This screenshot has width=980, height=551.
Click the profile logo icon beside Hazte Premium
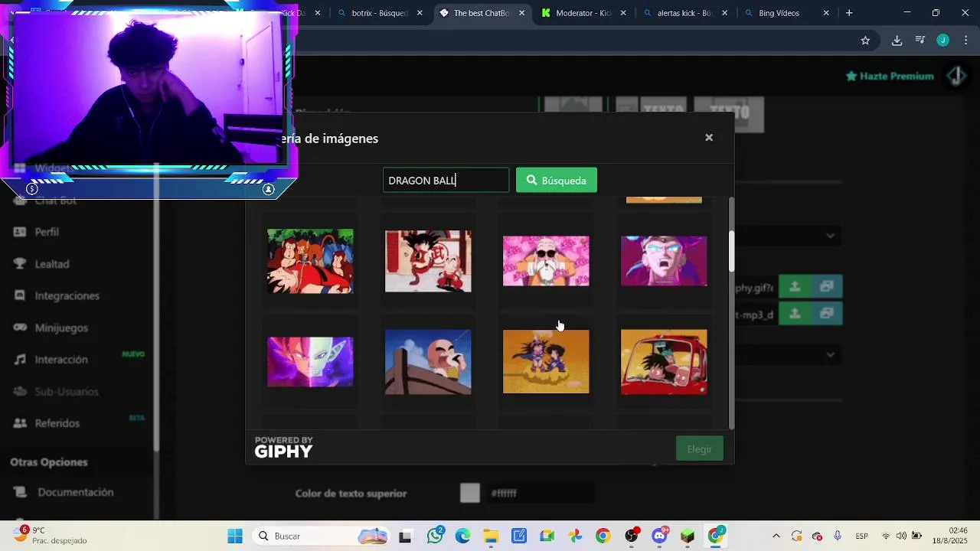point(956,76)
